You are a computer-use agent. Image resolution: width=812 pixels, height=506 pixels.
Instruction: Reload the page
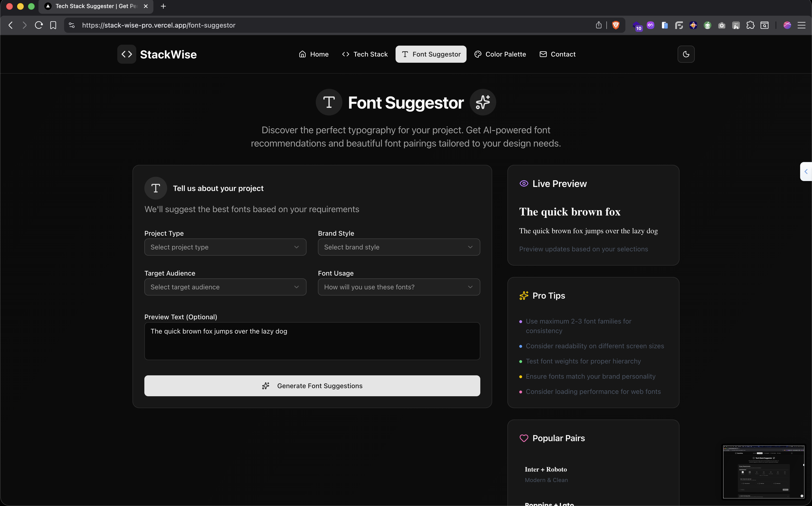[39, 25]
